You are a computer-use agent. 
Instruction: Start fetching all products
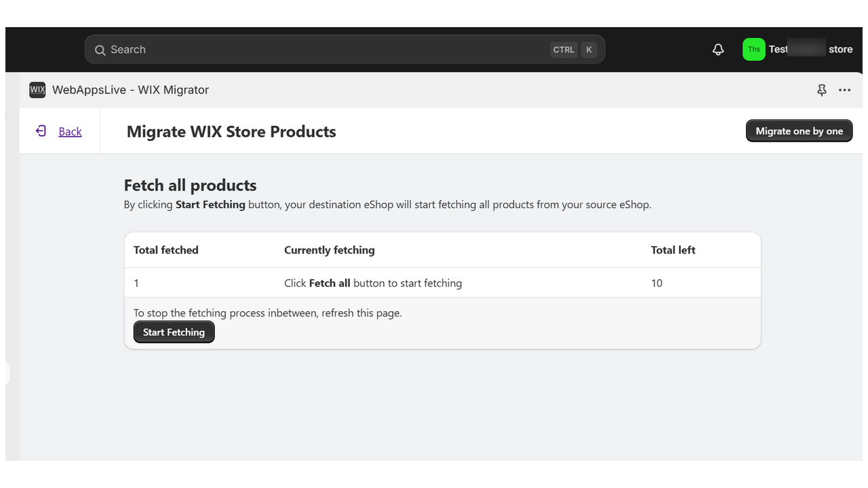pos(174,332)
